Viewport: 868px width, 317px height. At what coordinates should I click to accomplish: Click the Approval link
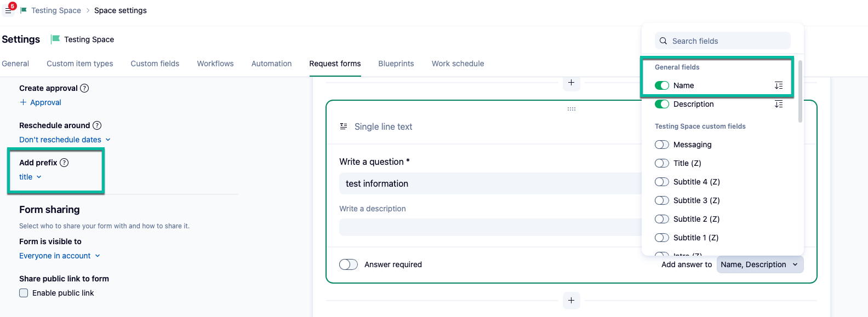tap(45, 102)
